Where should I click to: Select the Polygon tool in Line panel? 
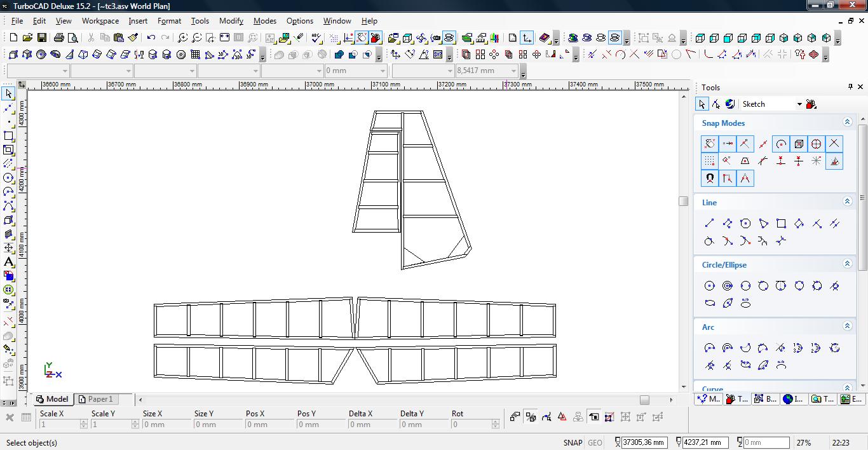point(745,223)
